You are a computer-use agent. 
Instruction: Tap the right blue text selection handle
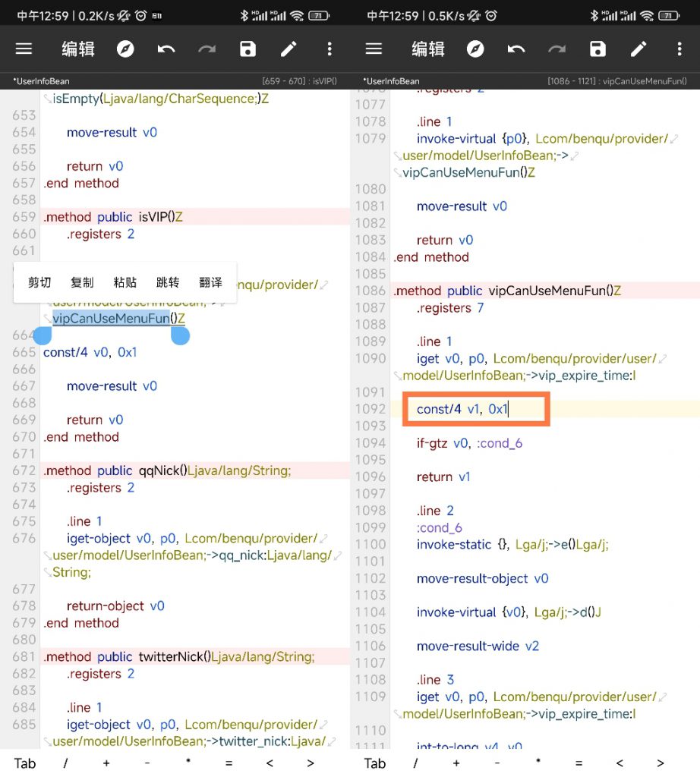point(180,335)
